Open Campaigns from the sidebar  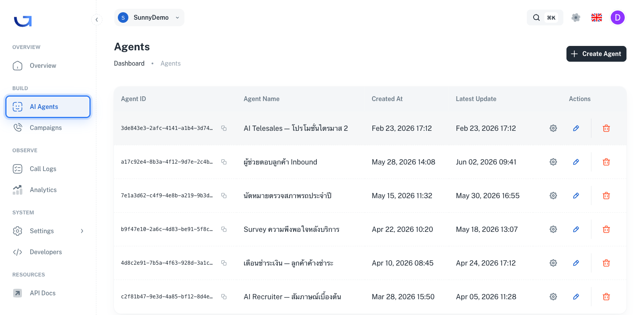point(48,128)
